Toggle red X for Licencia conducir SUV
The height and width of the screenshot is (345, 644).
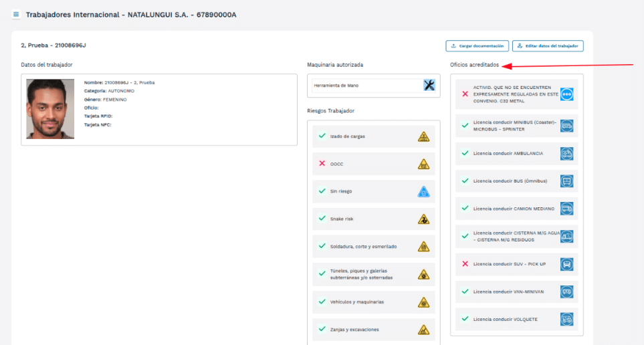point(465,264)
